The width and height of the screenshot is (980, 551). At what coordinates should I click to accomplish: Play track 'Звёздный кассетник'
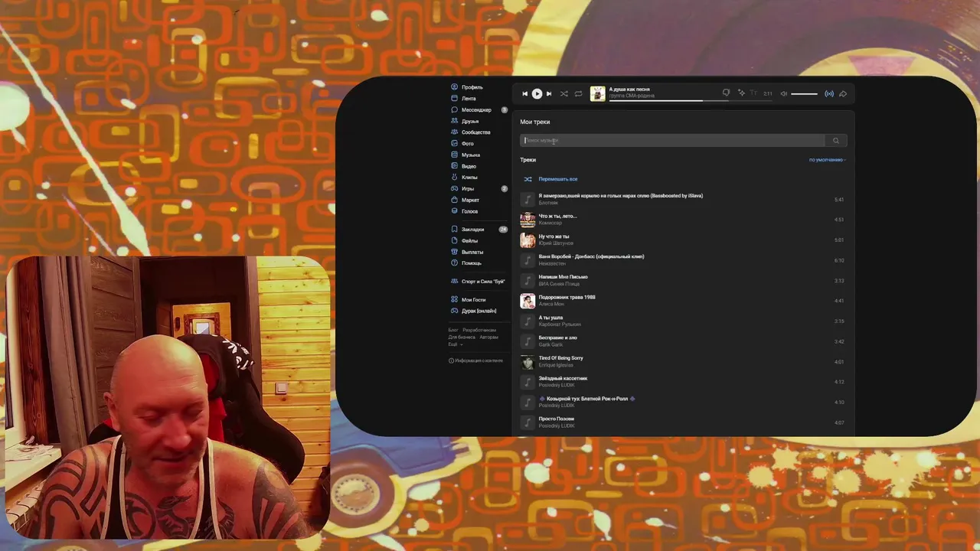point(528,382)
